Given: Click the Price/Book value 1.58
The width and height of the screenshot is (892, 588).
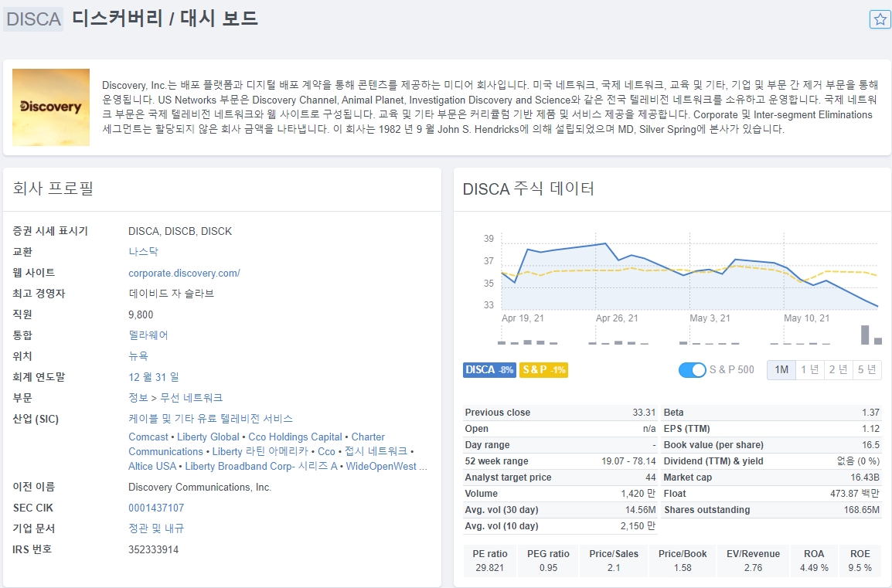Looking at the screenshot, I should point(683,568).
